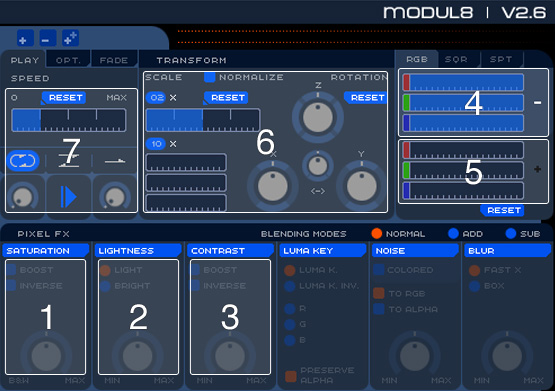The width and height of the screenshot is (555, 392).
Task: Toggle the LIGHTNESS effect header
Action: click(x=138, y=251)
